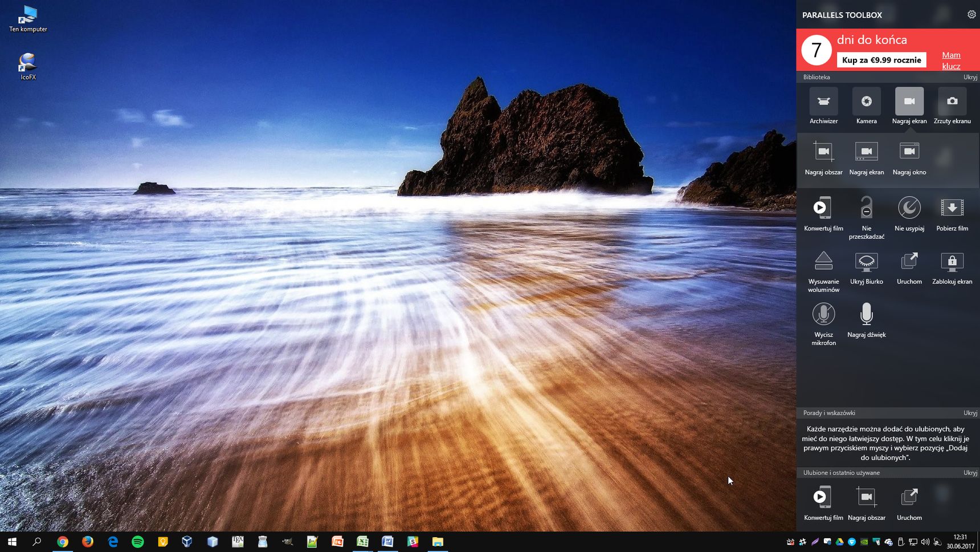Click the PARALLELS TOOLBOX title
Viewport: 980px width, 552px height.
point(842,15)
